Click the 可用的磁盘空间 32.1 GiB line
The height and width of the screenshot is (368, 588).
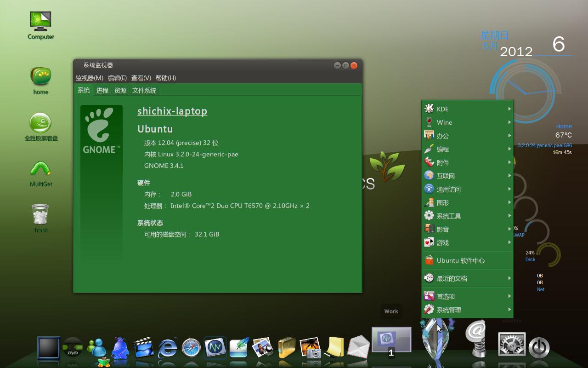click(181, 234)
